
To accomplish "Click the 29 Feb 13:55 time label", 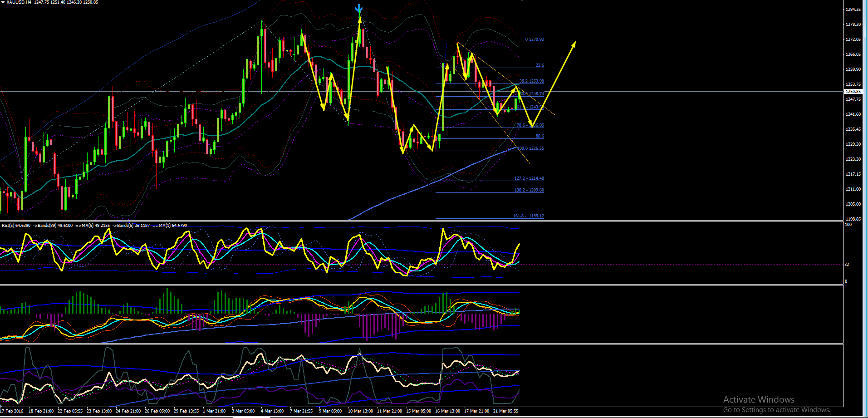I will coord(186,411).
